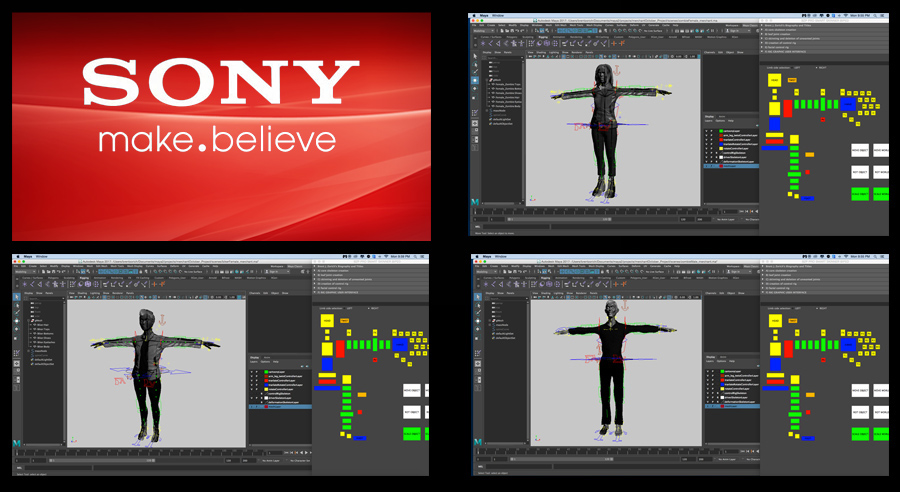Open Windows menu in bikerFemale Maya window
Screen dimensions: 900x492
click(78, 266)
